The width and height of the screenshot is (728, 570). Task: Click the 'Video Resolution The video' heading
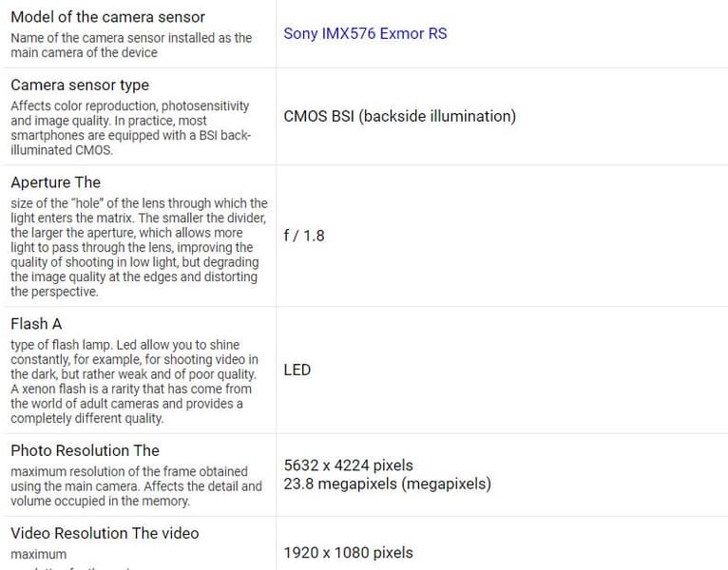click(105, 533)
